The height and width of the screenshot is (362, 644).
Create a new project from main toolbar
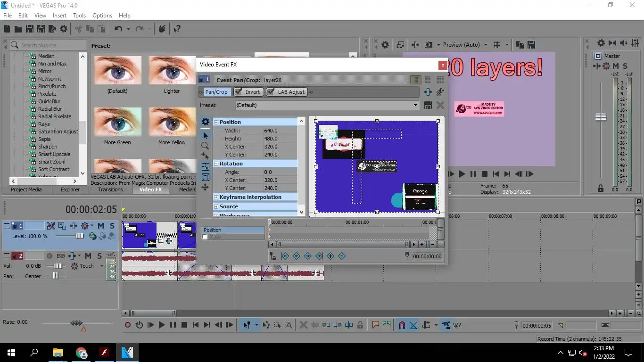[x=7, y=29]
